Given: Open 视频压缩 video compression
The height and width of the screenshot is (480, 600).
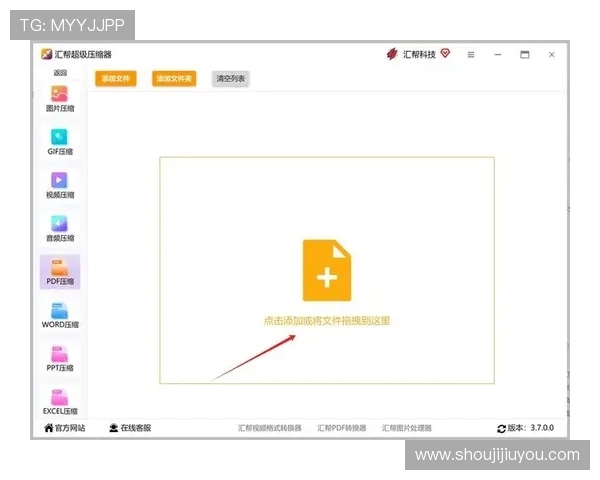Looking at the screenshot, I should pyautogui.click(x=60, y=185).
